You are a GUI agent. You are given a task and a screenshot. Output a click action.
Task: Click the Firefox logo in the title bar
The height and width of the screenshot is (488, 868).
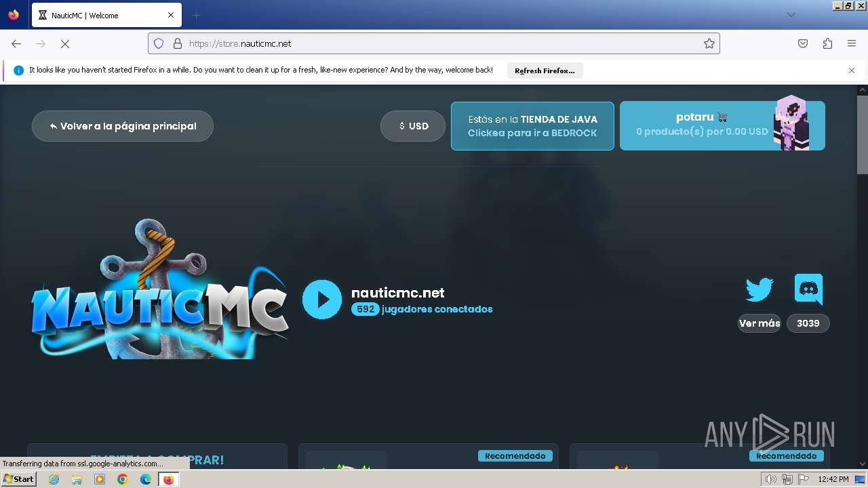[x=14, y=15]
